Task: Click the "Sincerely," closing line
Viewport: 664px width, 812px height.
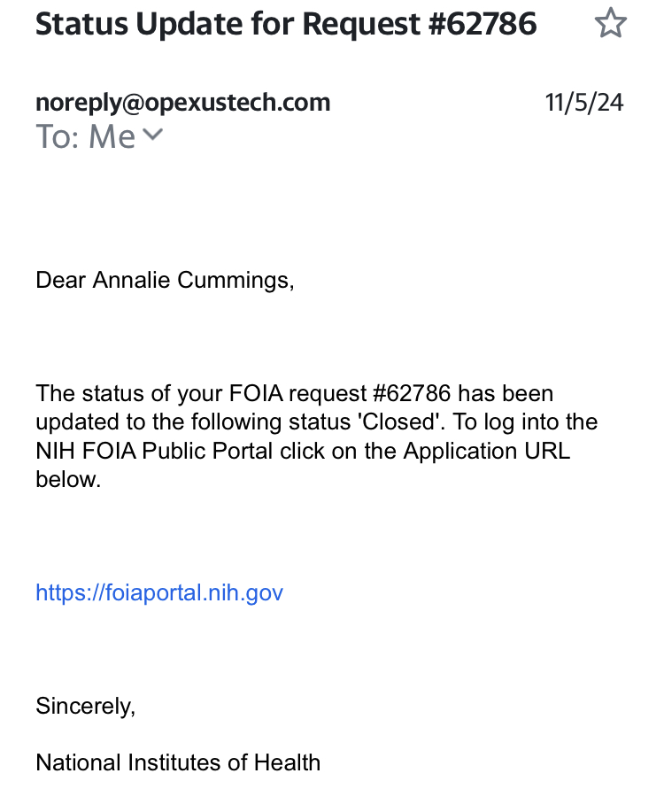Action: point(85,706)
